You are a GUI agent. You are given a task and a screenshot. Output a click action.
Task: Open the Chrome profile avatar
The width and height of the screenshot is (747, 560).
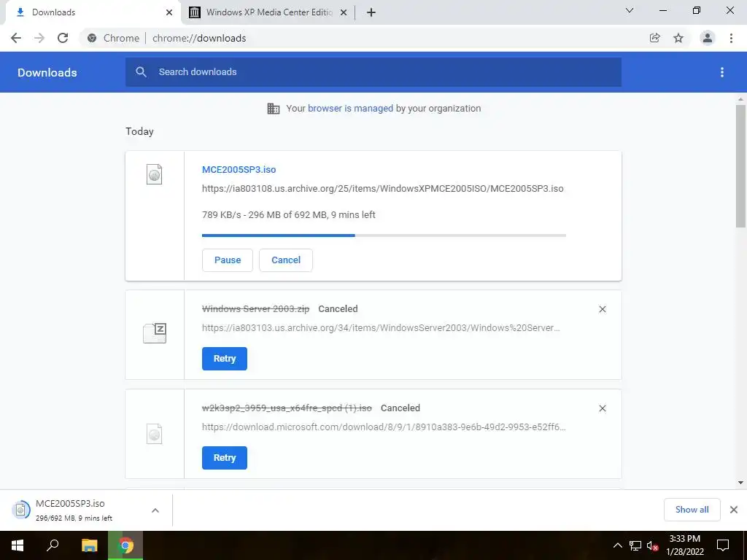[x=708, y=38]
